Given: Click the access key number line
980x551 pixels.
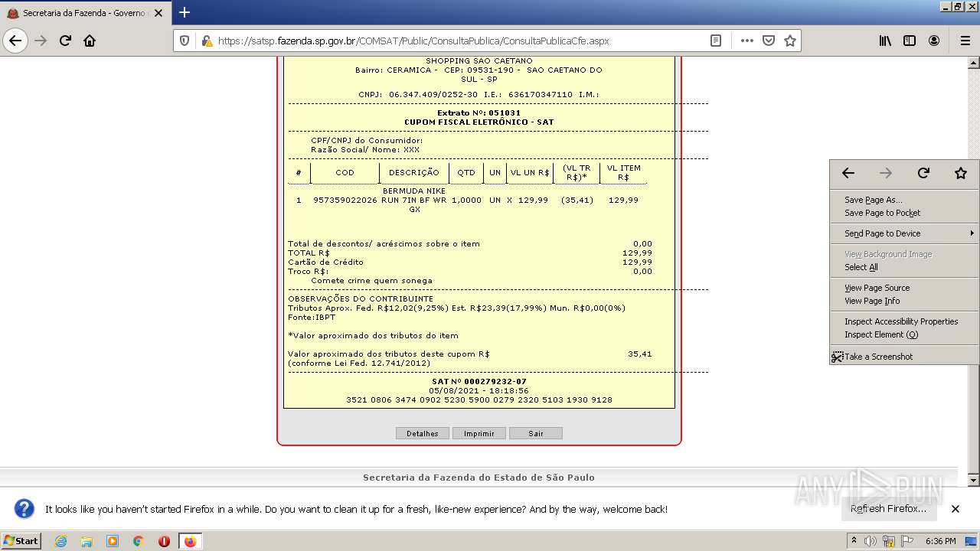Looking at the screenshot, I should 479,399.
